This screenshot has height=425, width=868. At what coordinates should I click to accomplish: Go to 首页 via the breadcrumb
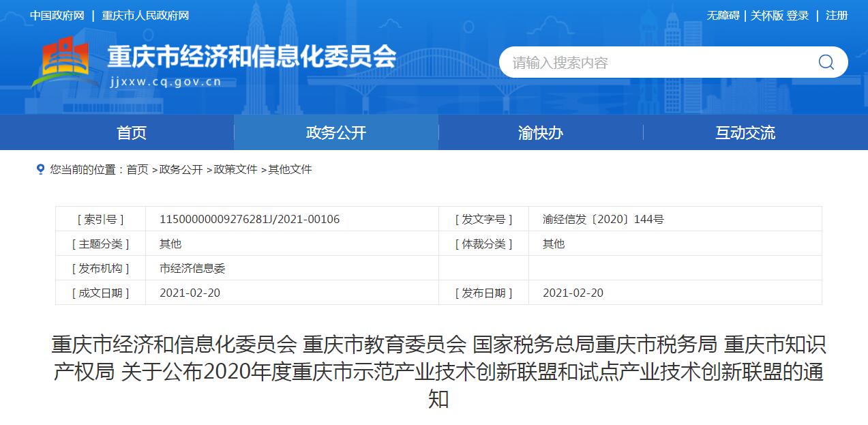(137, 169)
